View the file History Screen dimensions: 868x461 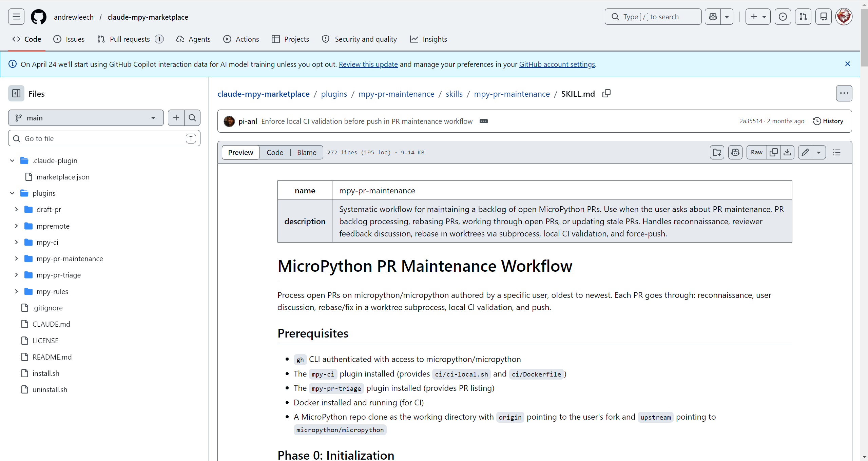pos(828,121)
